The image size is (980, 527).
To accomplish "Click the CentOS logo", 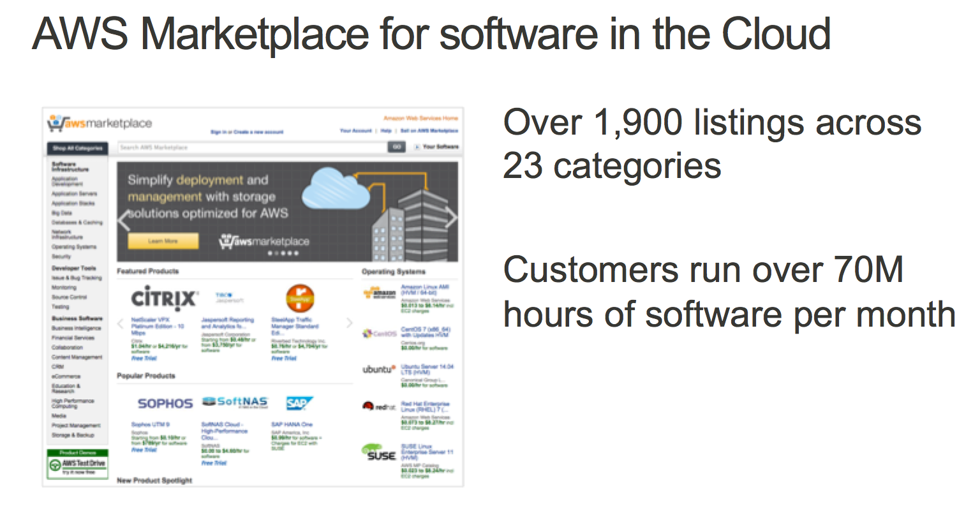I will [380, 333].
